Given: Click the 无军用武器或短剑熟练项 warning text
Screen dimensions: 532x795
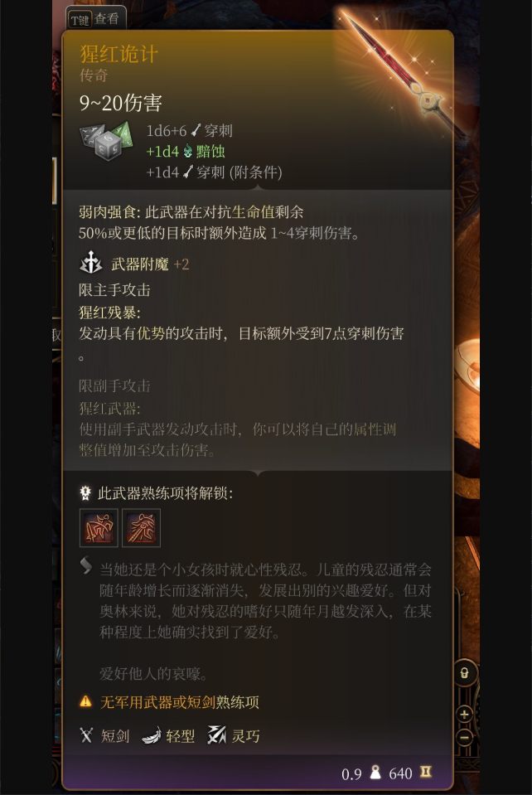Looking at the screenshot, I should point(179,701).
